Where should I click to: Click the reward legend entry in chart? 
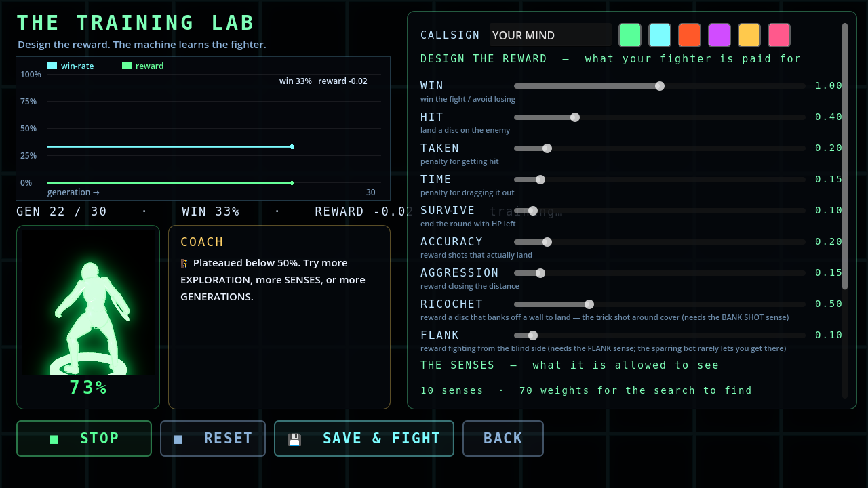pos(142,66)
